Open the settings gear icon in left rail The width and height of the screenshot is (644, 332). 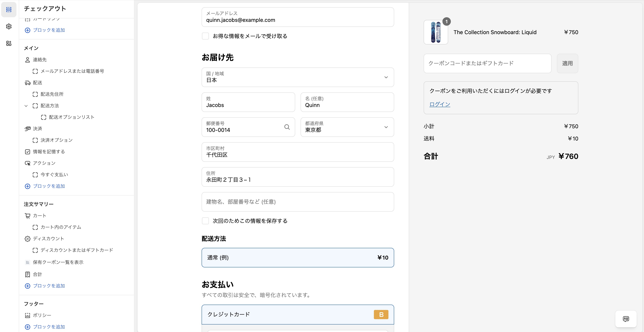coord(9,26)
